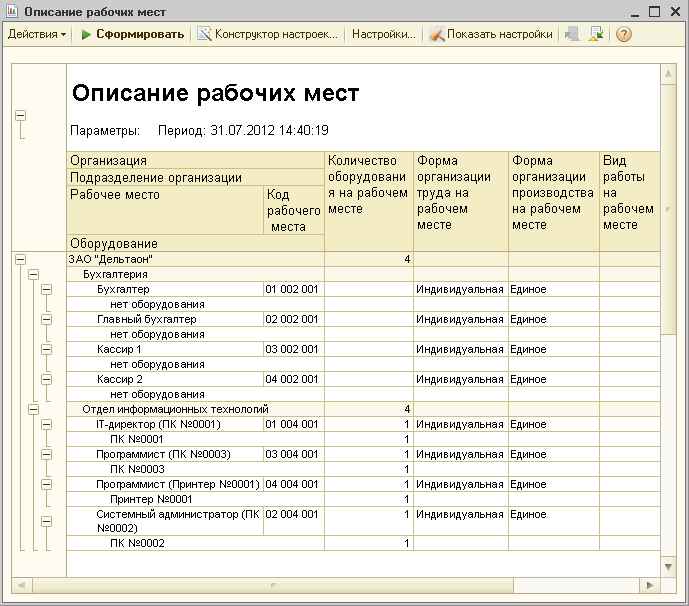This screenshot has width=689, height=606.
Task: Collapse the Бухгалтер row
Action: click(x=47, y=289)
